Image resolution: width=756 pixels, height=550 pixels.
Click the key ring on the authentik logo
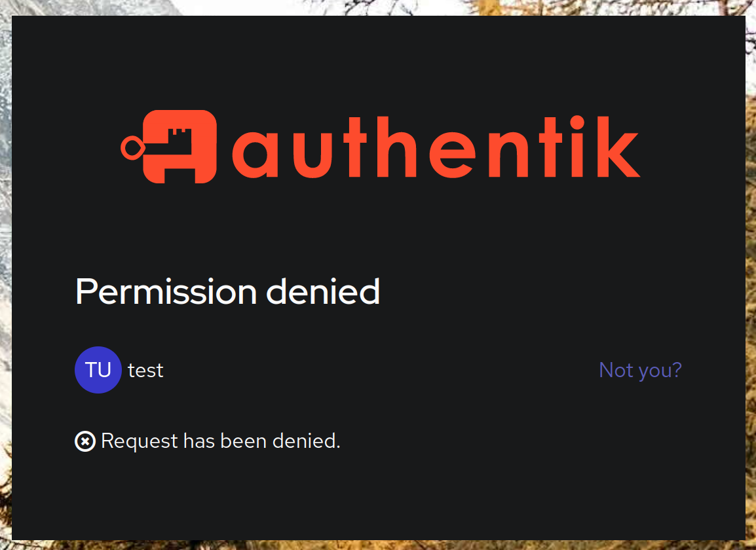(132, 147)
